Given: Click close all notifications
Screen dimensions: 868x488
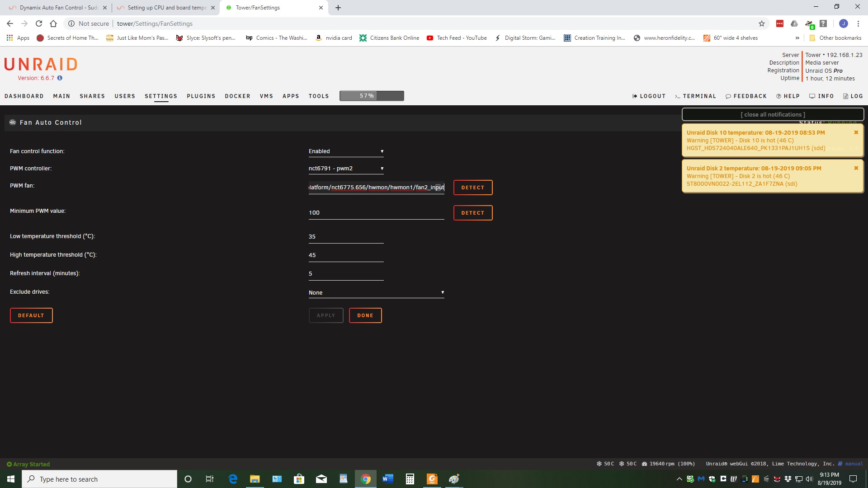Looking at the screenshot, I should coord(773,114).
